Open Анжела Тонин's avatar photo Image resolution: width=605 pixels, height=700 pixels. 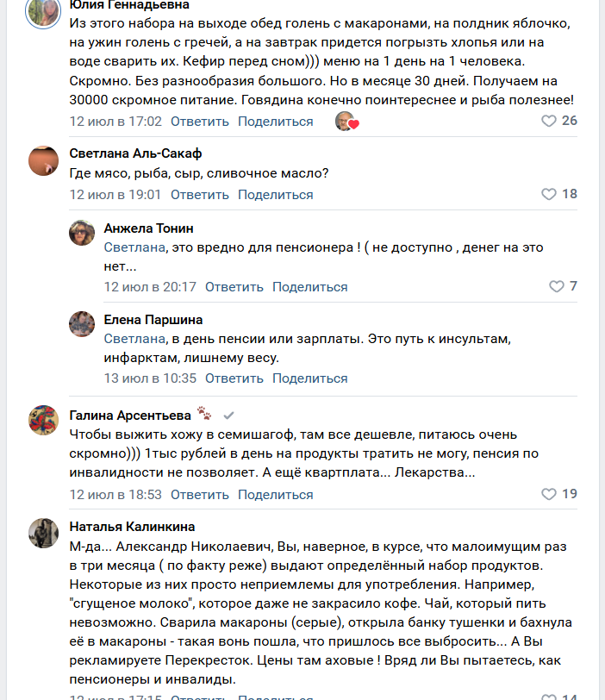82,233
